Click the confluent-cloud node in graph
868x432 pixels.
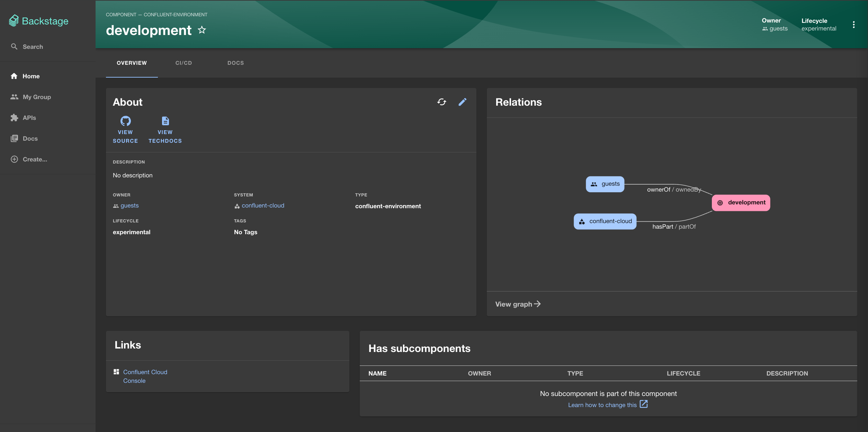pos(605,221)
